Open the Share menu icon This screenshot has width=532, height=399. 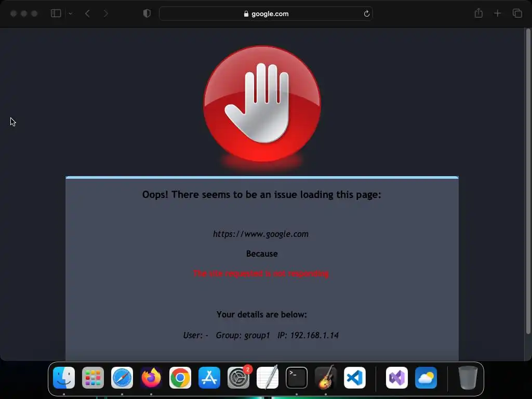click(x=478, y=13)
